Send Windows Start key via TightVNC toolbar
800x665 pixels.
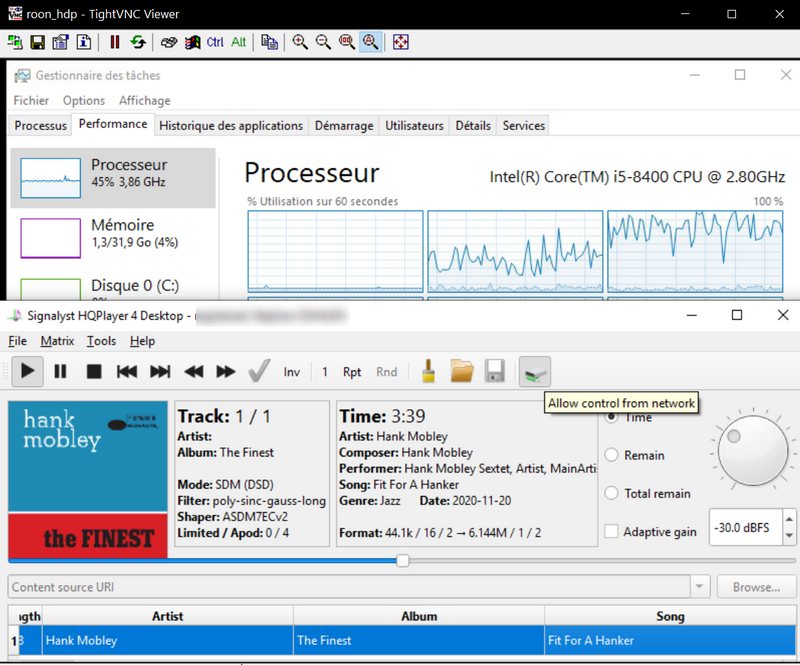[x=192, y=42]
